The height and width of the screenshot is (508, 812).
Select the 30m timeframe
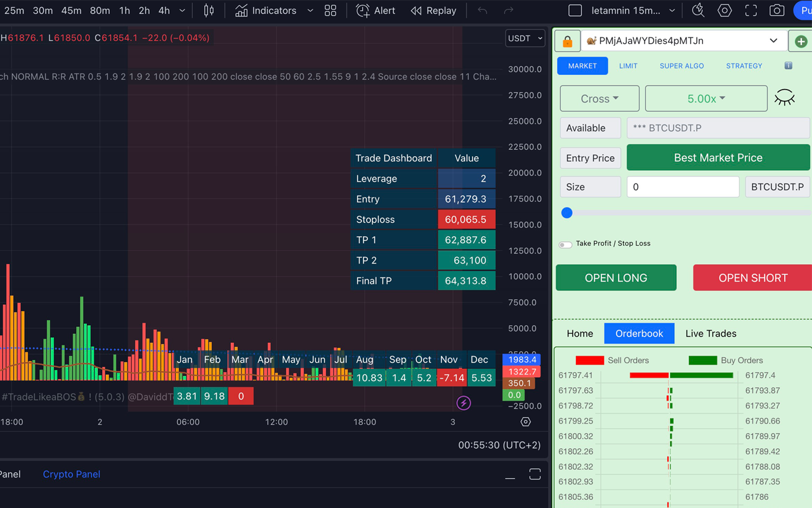pyautogui.click(x=43, y=11)
